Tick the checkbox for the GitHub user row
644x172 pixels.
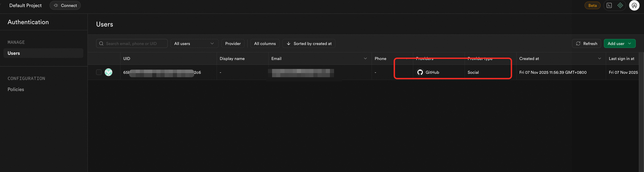point(99,72)
